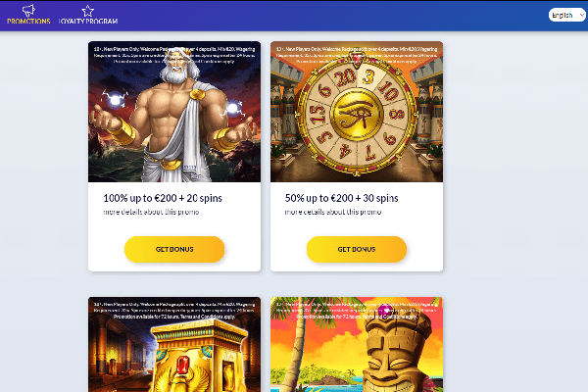588x392 pixels.
Task: Select the golden Egyptian shrine image
Action: 174,344
